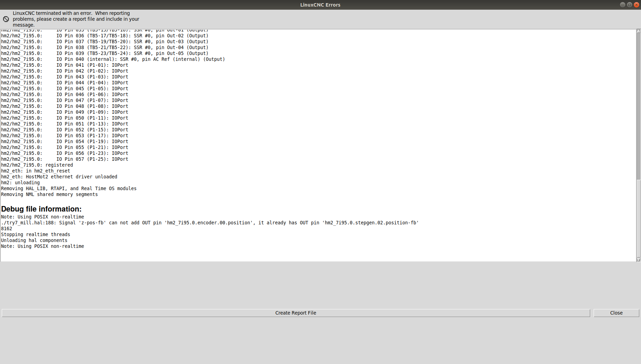The width and height of the screenshot is (641, 364).
Task: Click the Create Report File button
Action: click(x=296, y=313)
